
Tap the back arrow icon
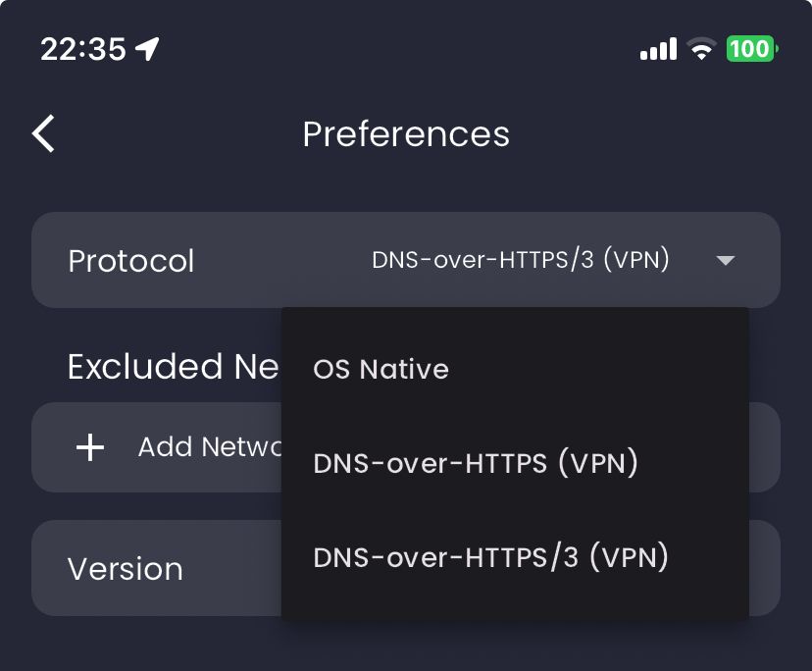tap(43, 133)
